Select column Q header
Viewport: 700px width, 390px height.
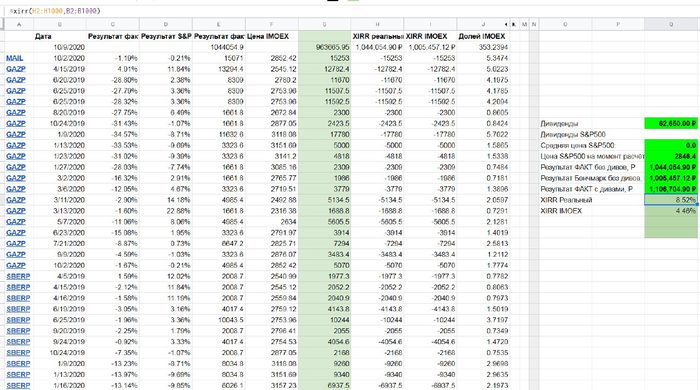click(671, 25)
